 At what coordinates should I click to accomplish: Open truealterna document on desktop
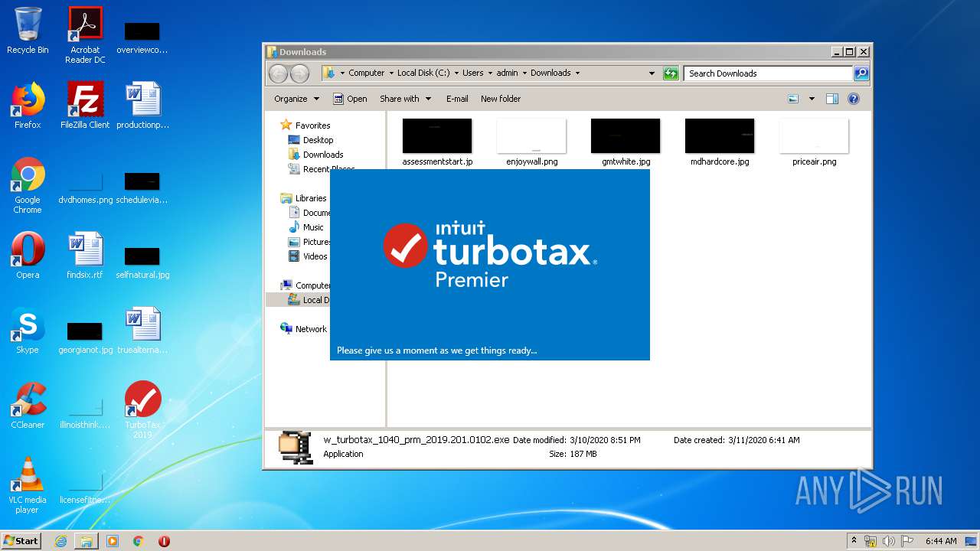pyautogui.click(x=142, y=331)
